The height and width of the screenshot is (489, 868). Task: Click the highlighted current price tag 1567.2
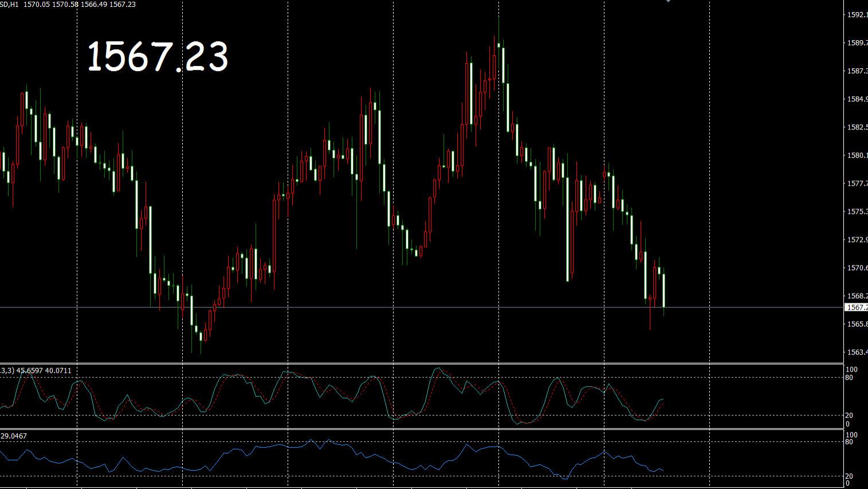click(x=857, y=308)
